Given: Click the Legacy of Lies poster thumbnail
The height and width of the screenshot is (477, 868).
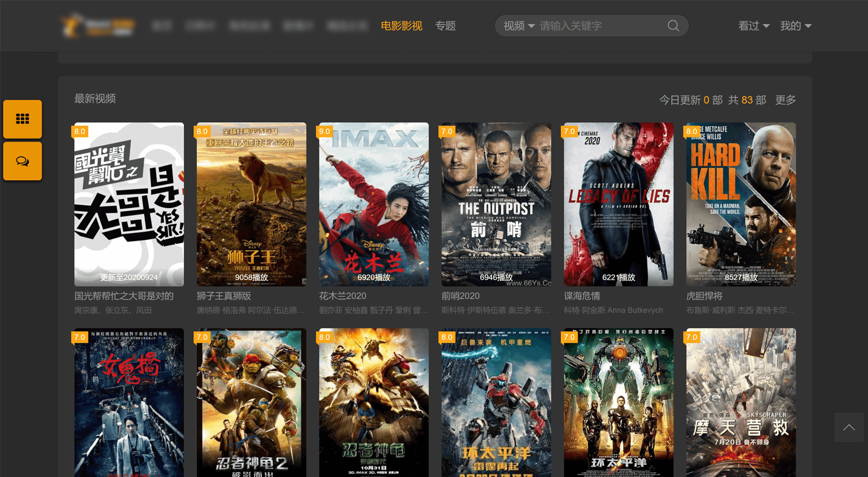Looking at the screenshot, I should [x=619, y=204].
